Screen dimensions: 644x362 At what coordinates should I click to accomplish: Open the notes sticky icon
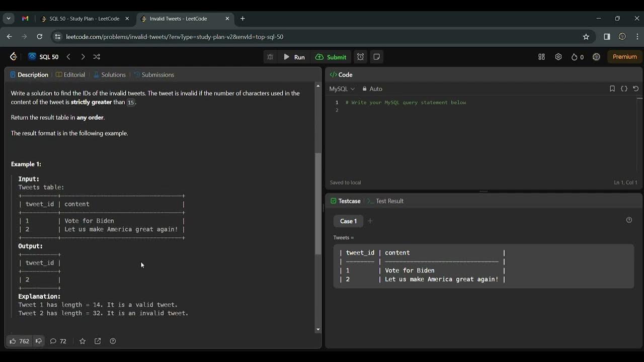(376, 57)
